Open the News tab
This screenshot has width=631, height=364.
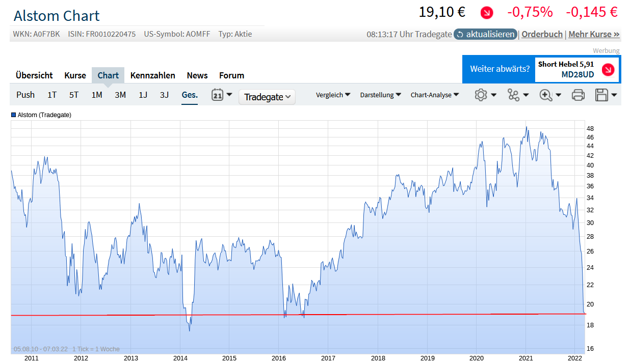197,75
